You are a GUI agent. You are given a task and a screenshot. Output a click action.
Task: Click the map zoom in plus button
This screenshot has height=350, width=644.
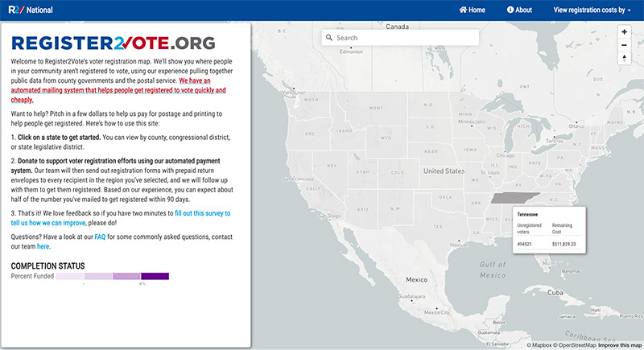[624, 31]
